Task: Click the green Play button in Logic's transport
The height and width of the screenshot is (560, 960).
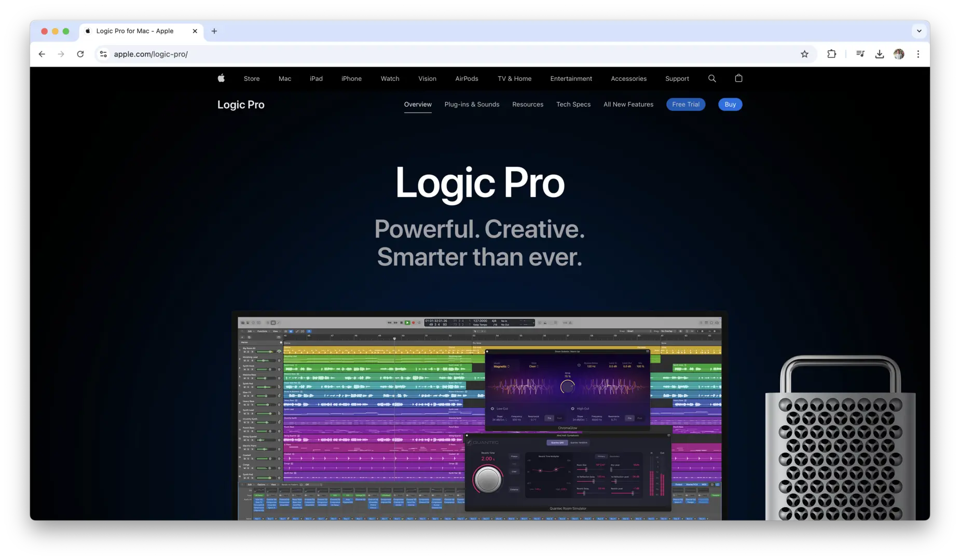Action: tap(407, 323)
